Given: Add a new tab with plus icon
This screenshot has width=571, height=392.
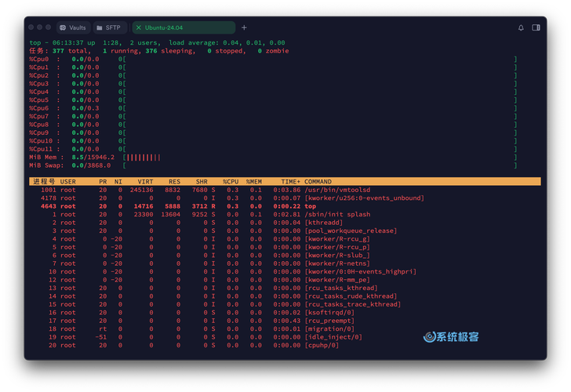Looking at the screenshot, I should [x=244, y=27].
